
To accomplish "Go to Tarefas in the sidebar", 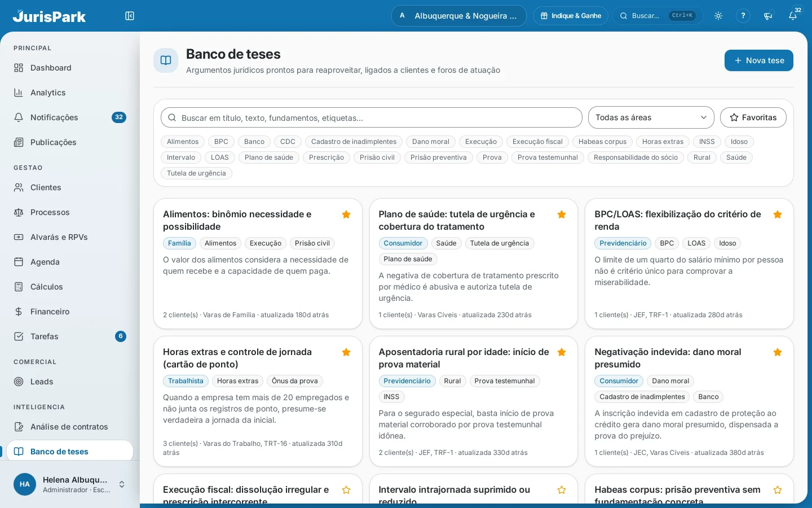I will click(70, 336).
